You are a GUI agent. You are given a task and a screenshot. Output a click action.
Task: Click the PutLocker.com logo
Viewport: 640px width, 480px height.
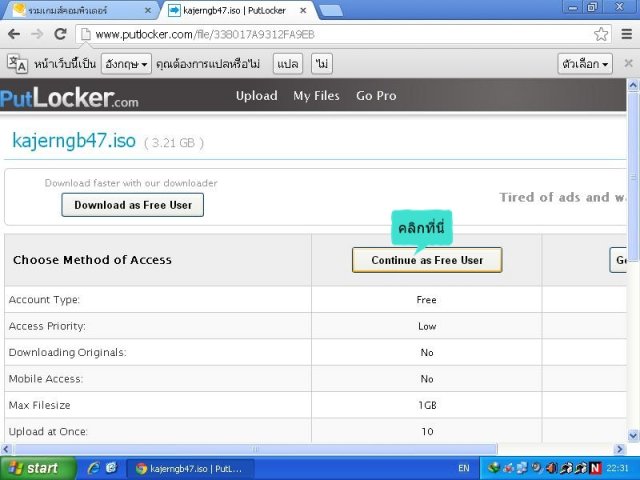click(x=69, y=98)
